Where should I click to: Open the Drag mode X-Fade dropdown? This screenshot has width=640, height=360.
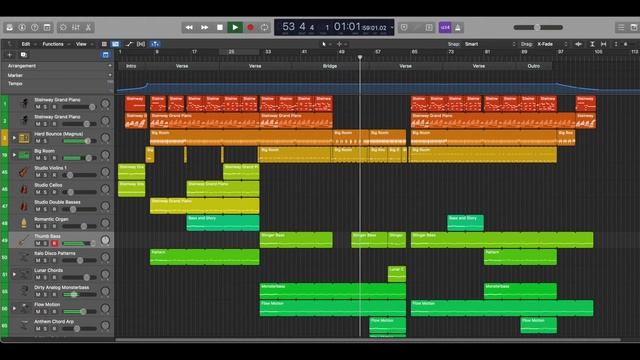click(552, 44)
